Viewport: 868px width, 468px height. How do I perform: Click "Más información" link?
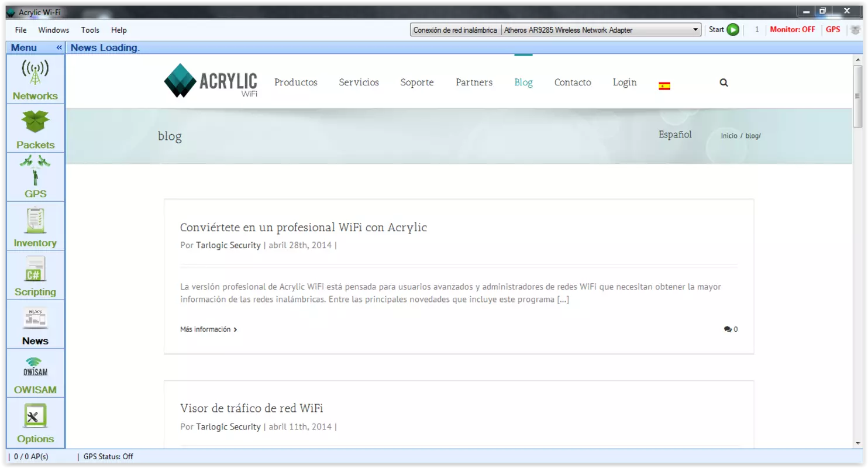[209, 329]
